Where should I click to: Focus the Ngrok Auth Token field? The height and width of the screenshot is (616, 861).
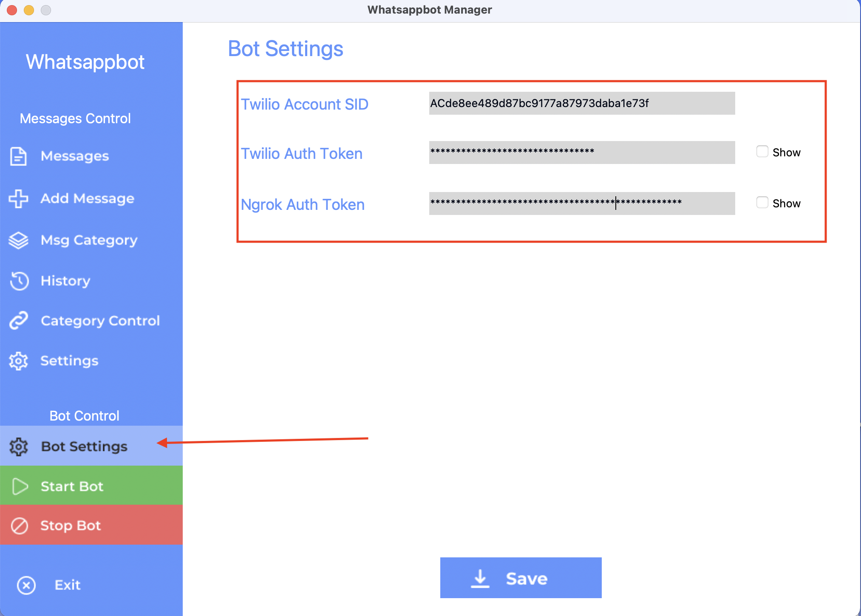tap(582, 203)
